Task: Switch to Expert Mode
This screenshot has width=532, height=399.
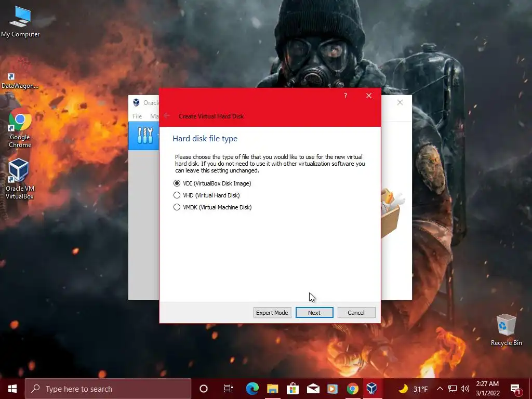Action: [272, 312]
